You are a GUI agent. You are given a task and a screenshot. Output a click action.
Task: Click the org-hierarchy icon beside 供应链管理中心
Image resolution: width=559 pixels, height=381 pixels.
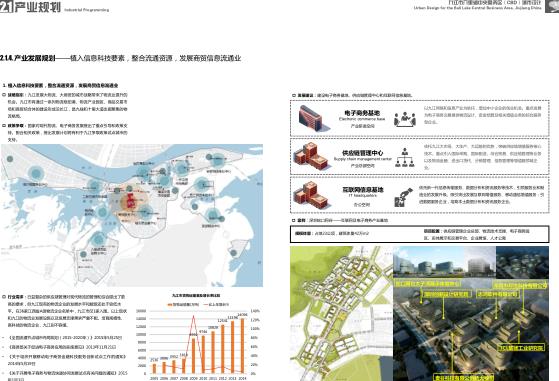[x=405, y=158]
